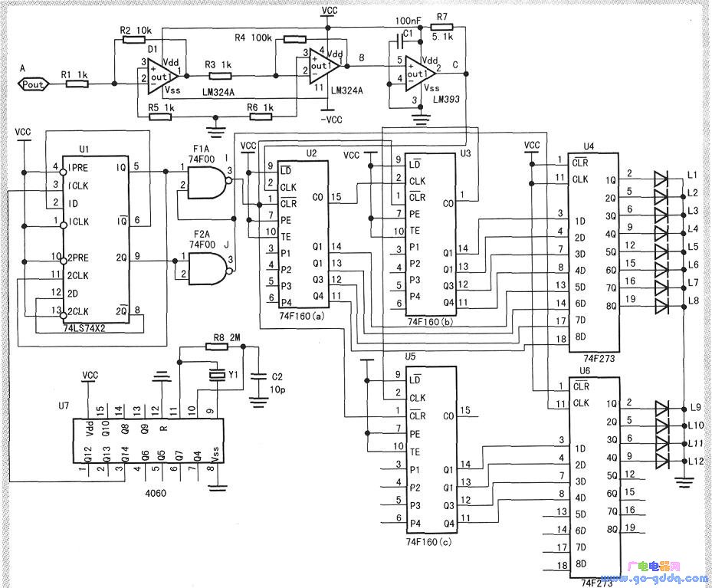Click NAND gate F1A symbol
The width and height of the screenshot is (712, 588).
pos(209,182)
